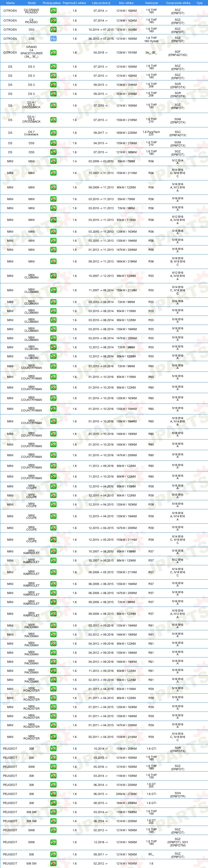This screenshot has height=868, width=208.
Task: Click production date 04.2018 -> cell
Action: [x=101, y=53]
